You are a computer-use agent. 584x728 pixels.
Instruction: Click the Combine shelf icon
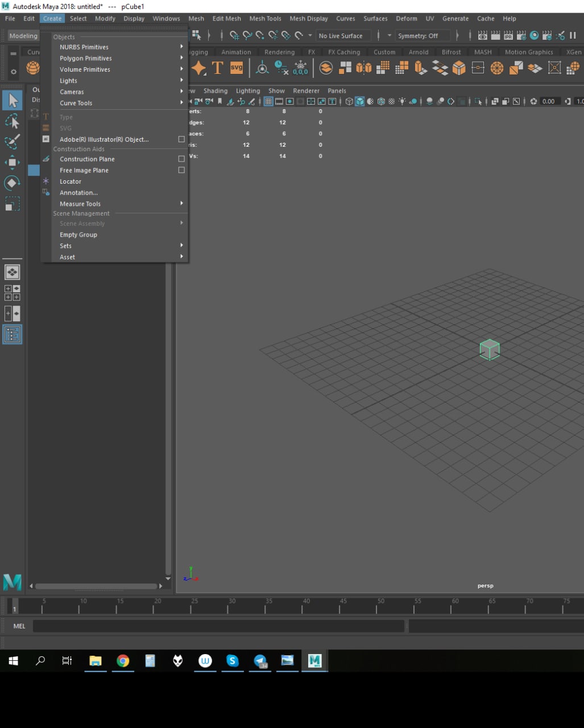click(326, 68)
